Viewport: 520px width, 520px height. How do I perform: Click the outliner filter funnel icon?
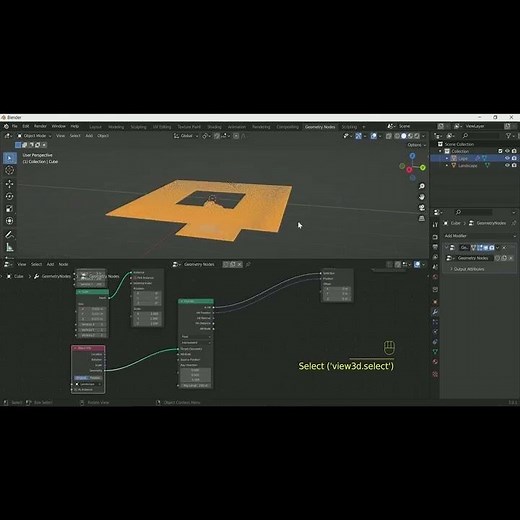pos(508,136)
